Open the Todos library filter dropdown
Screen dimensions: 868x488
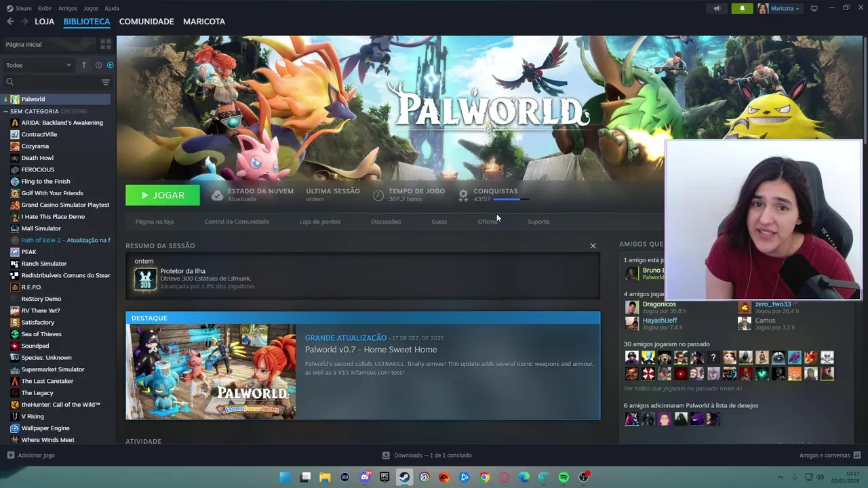[38, 65]
